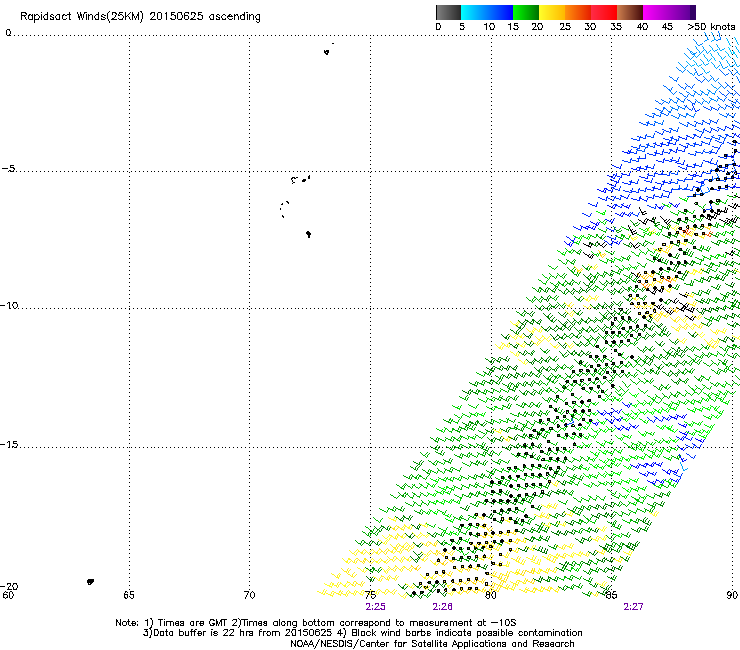Image resolution: width=740 pixels, height=650 pixels.
Task: Click the '80' longitude axis label
Action: pos(491,595)
